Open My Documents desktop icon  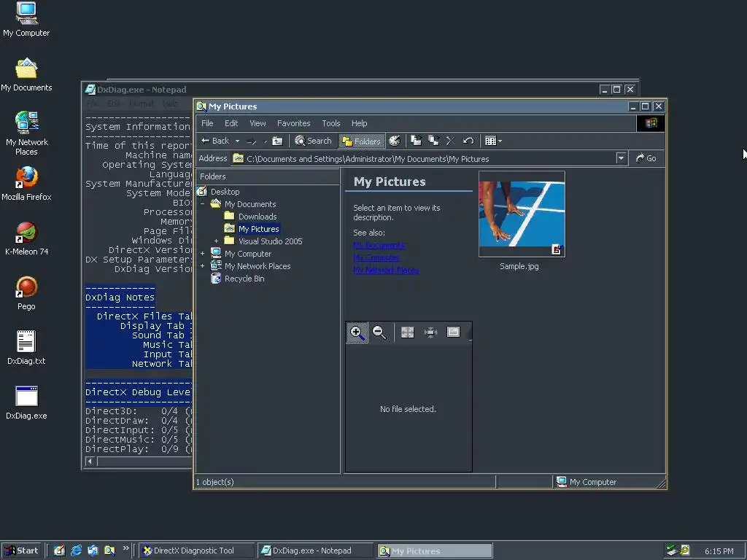26,75
